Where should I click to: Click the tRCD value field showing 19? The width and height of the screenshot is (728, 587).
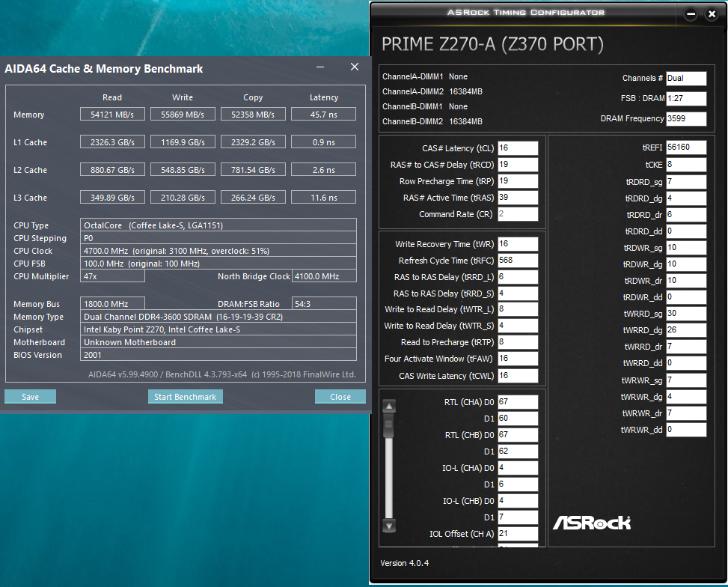point(518,165)
